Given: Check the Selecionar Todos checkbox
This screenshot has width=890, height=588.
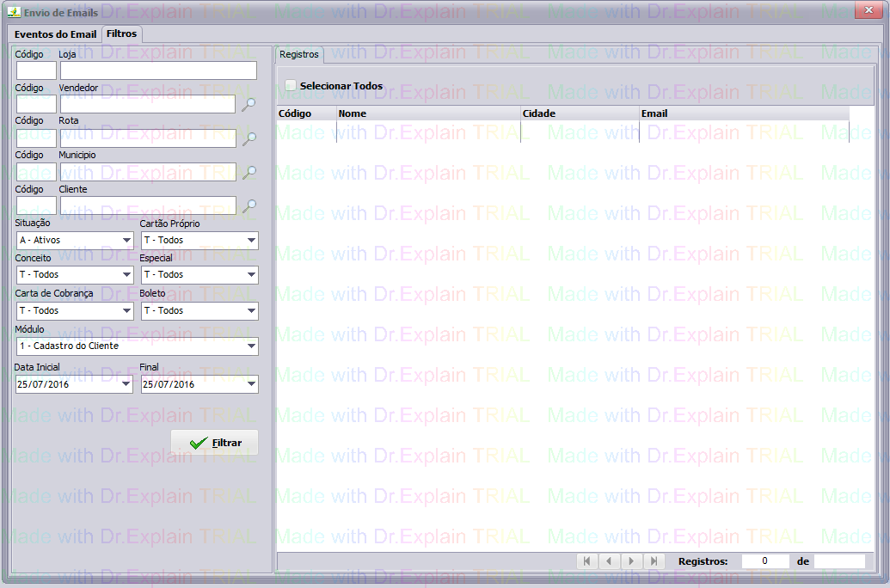Looking at the screenshot, I should (x=291, y=86).
